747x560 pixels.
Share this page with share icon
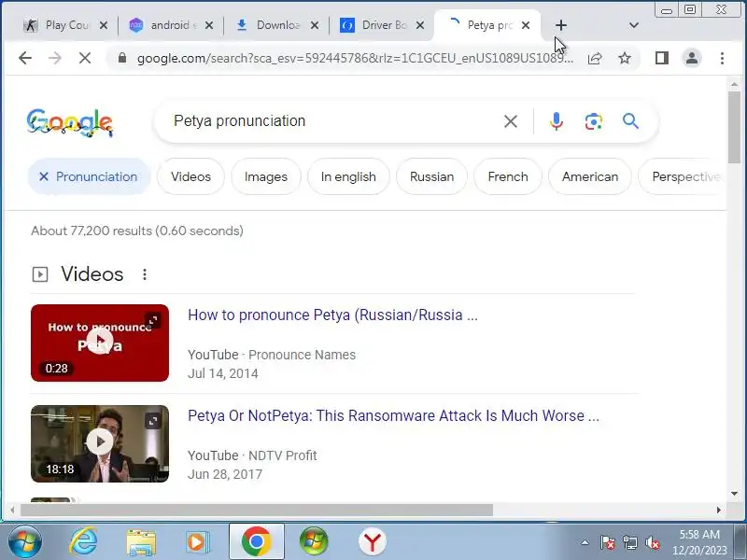(595, 58)
